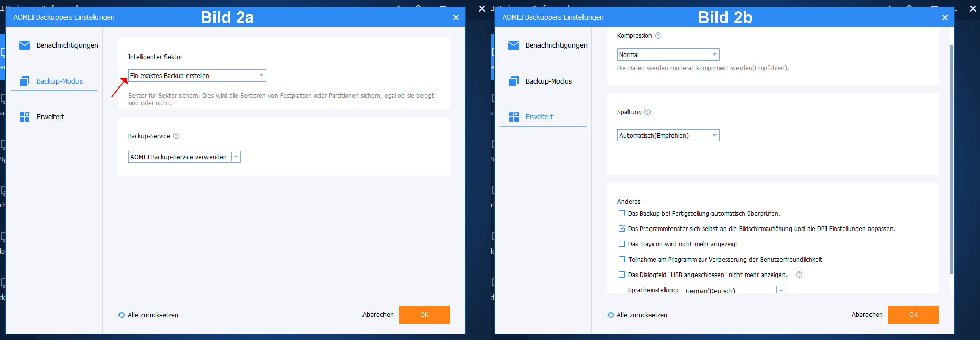Select Erweitert tab in left dialog
Image resolution: width=980 pixels, height=340 pixels.
(50, 117)
